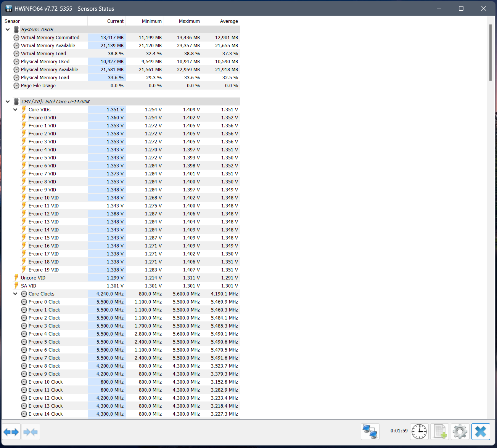Click the Virtual Memory Load gauge icon
The height and width of the screenshot is (448, 497).
[16, 53]
